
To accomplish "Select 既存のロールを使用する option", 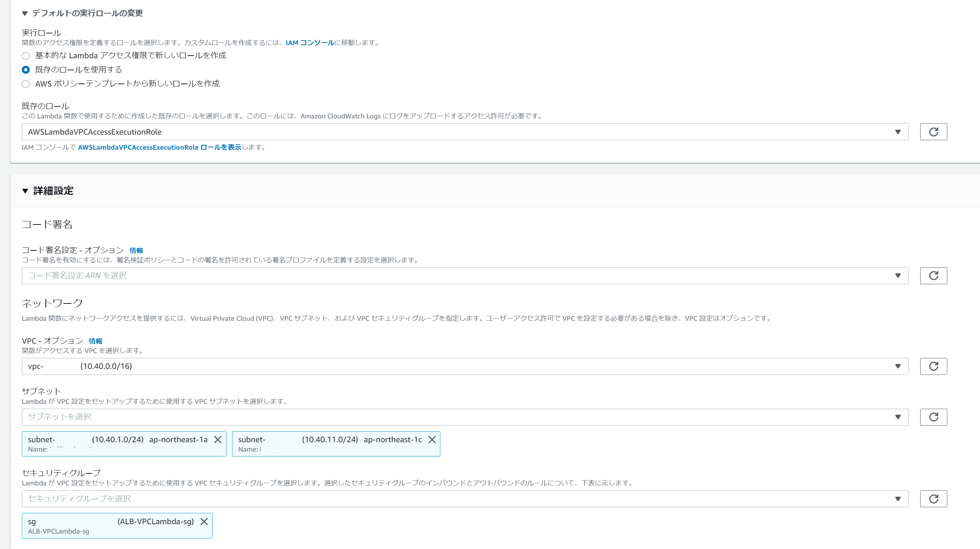I will click(x=26, y=70).
